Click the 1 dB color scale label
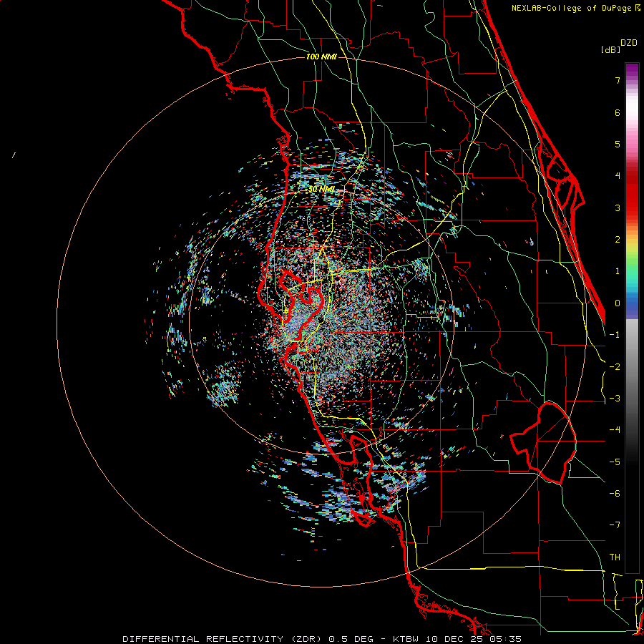This screenshot has width=644, height=644. [618, 271]
